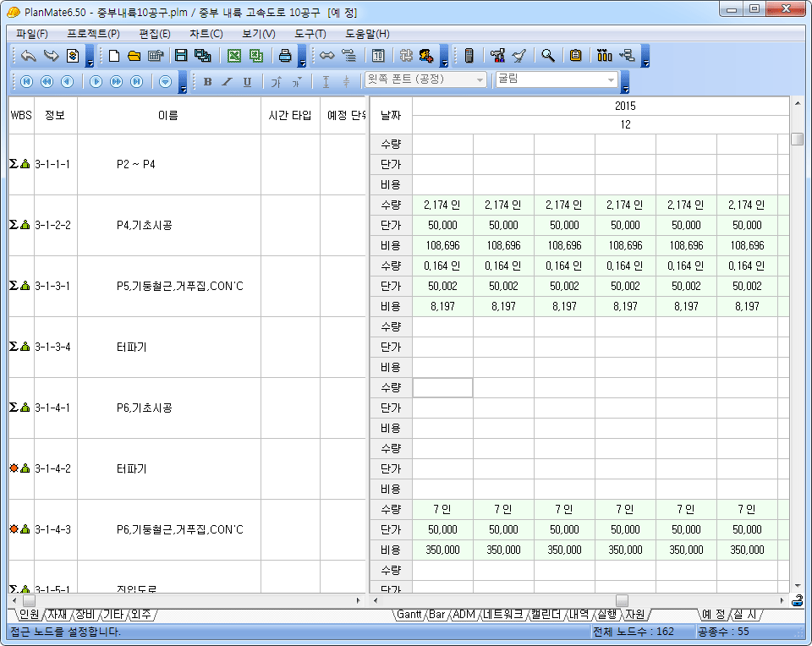This screenshot has height=646, width=812.
Task: Click the calendar icon in toolbar
Action: click(378, 56)
